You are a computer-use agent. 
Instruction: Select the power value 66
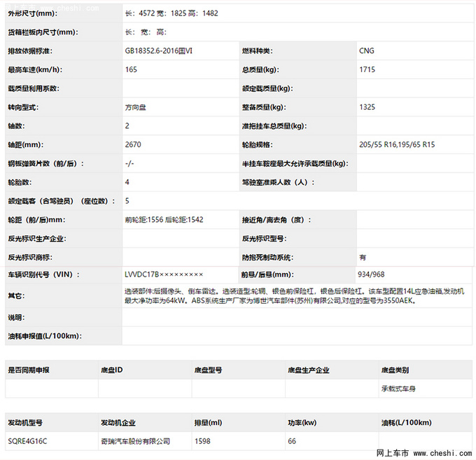(x=292, y=441)
